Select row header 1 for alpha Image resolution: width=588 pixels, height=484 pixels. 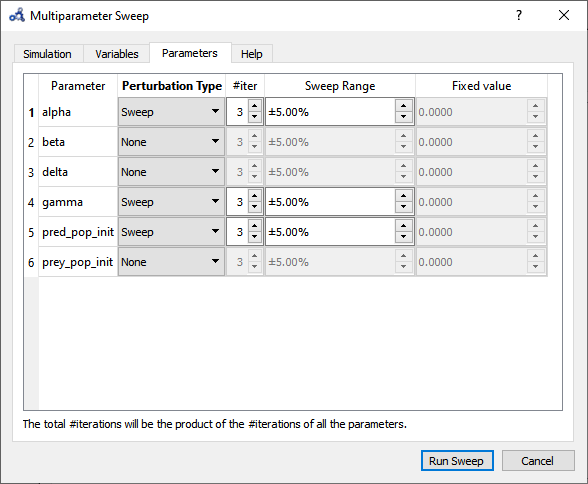[x=31, y=112]
